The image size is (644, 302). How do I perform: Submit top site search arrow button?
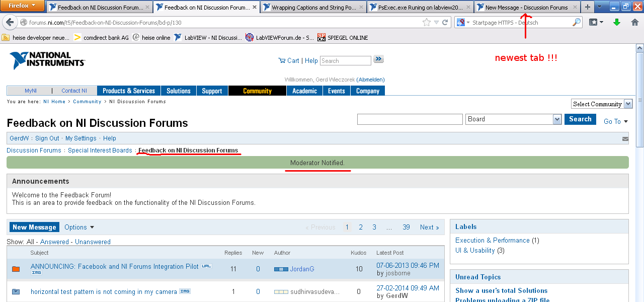(x=379, y=59)
